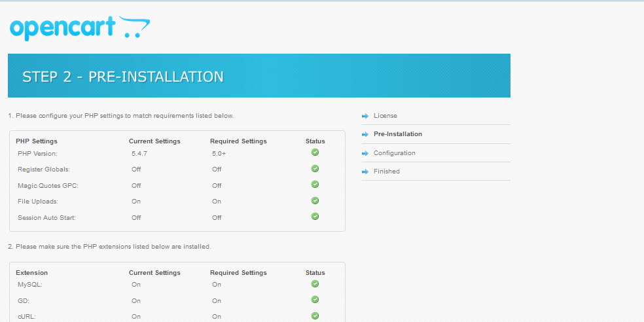Click the Register Globals label

coord(44,170)
